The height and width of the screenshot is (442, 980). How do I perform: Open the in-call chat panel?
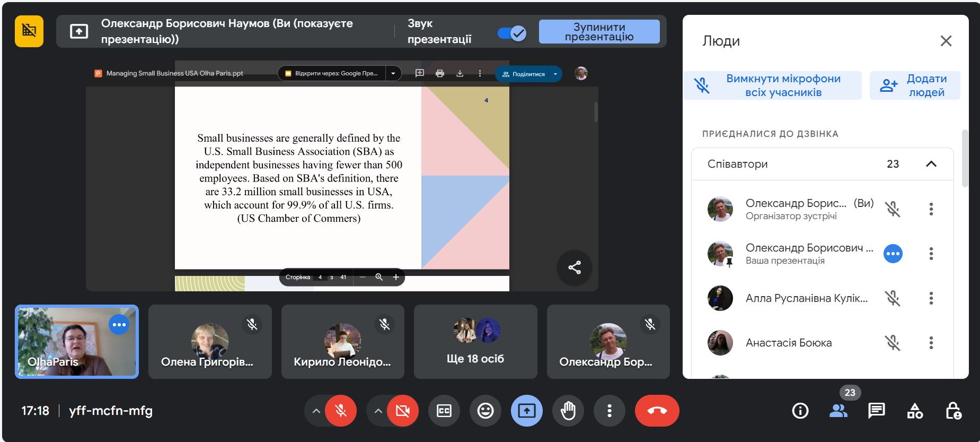[x=876, y=411]
